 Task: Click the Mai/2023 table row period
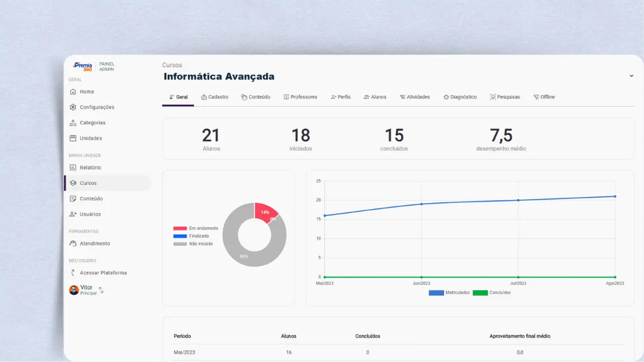coord(185,352)
